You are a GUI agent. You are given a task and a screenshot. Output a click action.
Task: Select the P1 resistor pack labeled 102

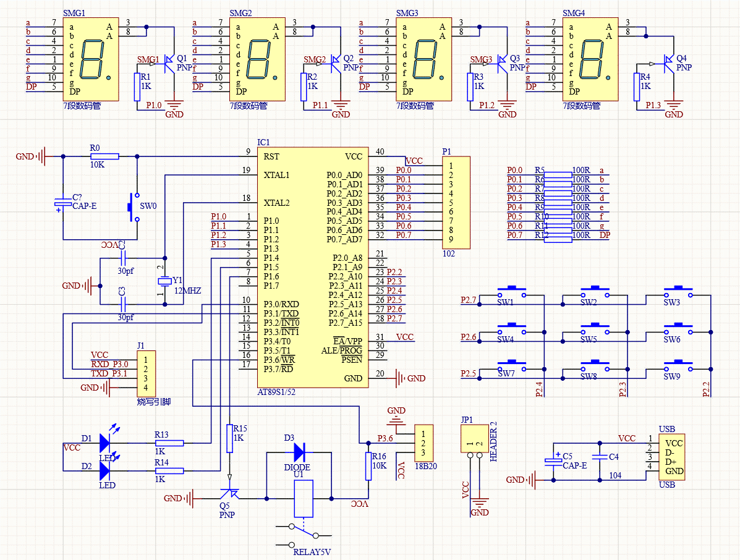tap(456, 203)
